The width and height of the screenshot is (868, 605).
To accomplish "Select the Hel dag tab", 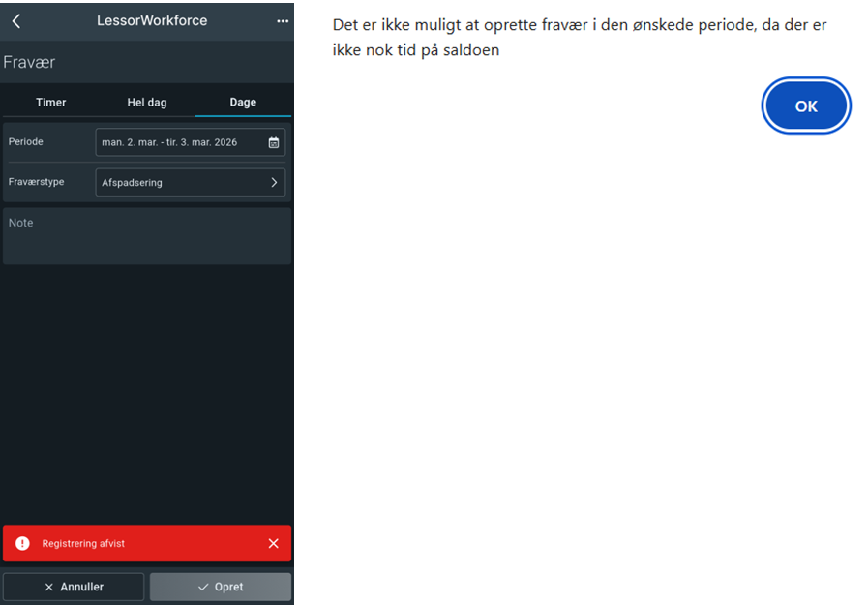I will (147, 103).
